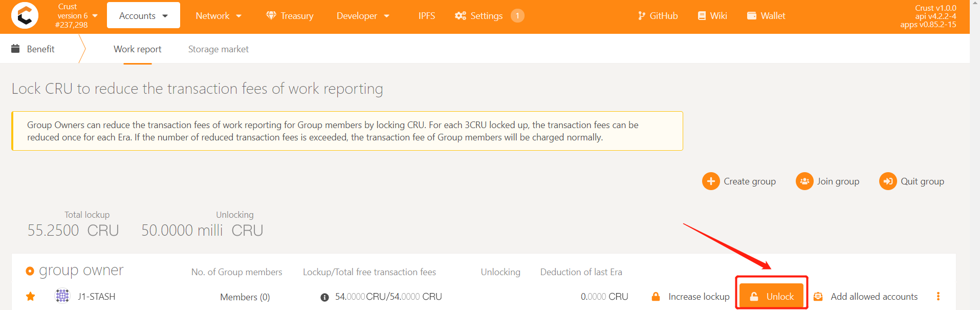Click the Treasury diamond icon
Screen dimensions: 980x310
[x=271, y=15]
